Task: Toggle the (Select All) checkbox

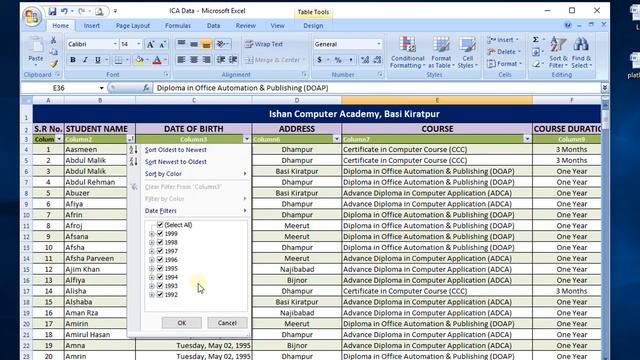Action: click(x=160, y=225)
